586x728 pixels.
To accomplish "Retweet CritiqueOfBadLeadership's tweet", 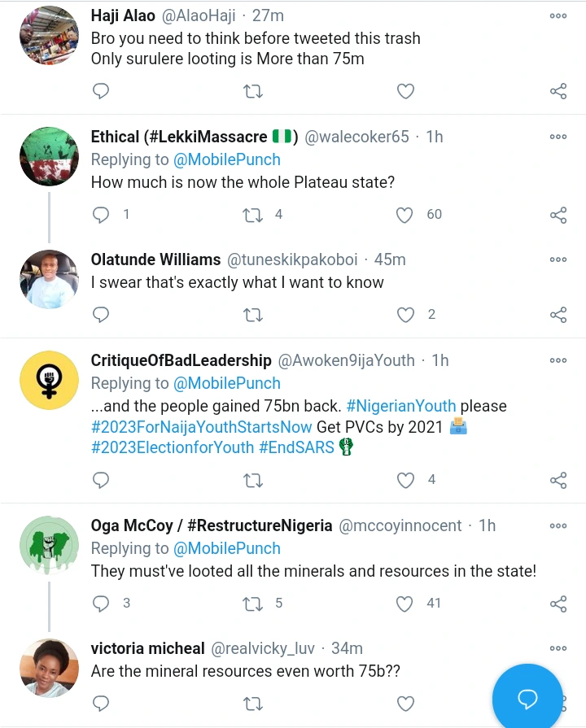I will pos(253,480).
